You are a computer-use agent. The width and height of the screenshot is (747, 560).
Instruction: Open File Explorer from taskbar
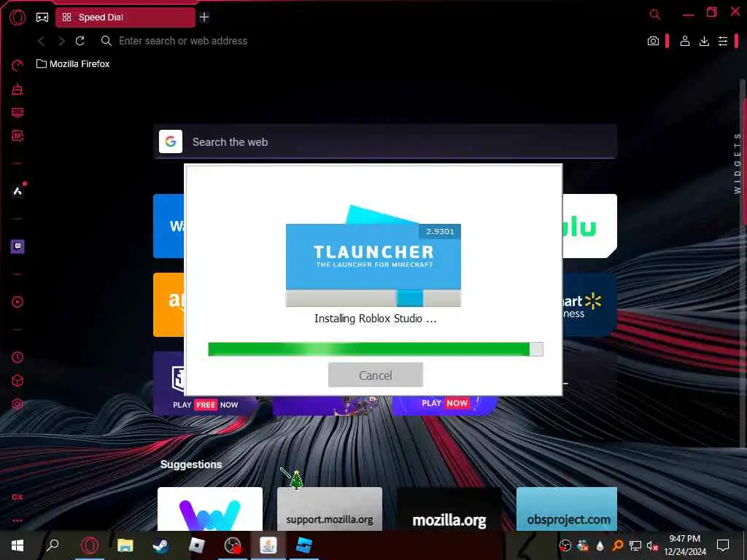coord(125,545)
